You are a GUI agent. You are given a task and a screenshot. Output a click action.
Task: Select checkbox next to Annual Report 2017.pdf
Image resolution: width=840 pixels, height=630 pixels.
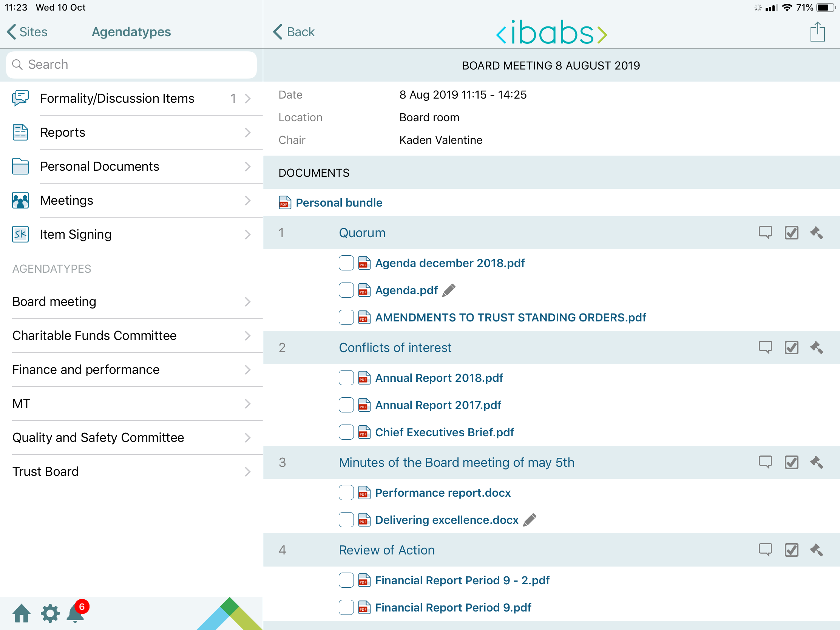[x=346, y=405]
